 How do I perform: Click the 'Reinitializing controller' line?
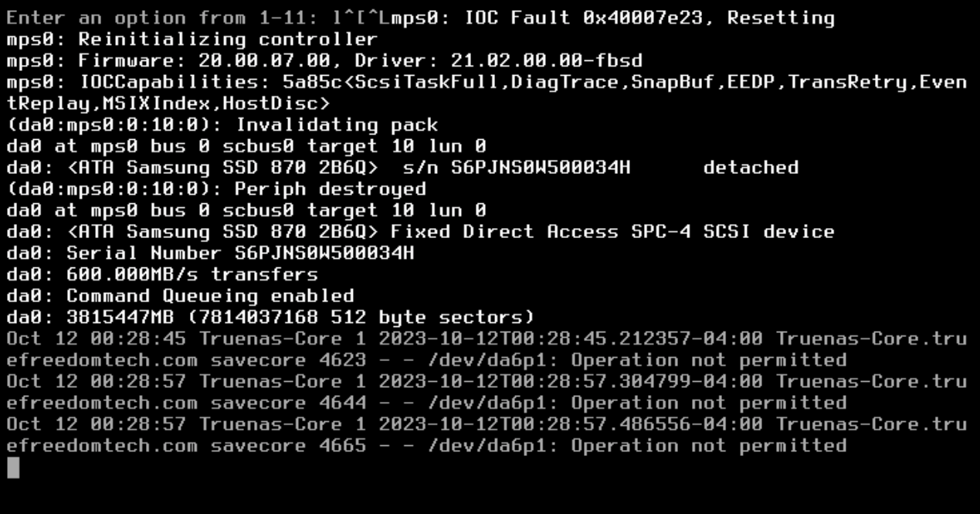point(192,39)
